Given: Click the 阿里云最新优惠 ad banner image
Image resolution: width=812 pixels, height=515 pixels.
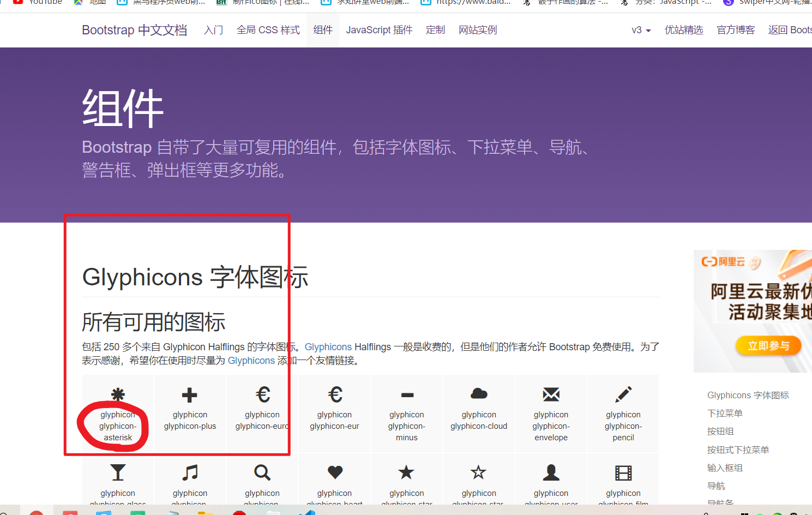Looking at the screenshot, I should 753,311.
